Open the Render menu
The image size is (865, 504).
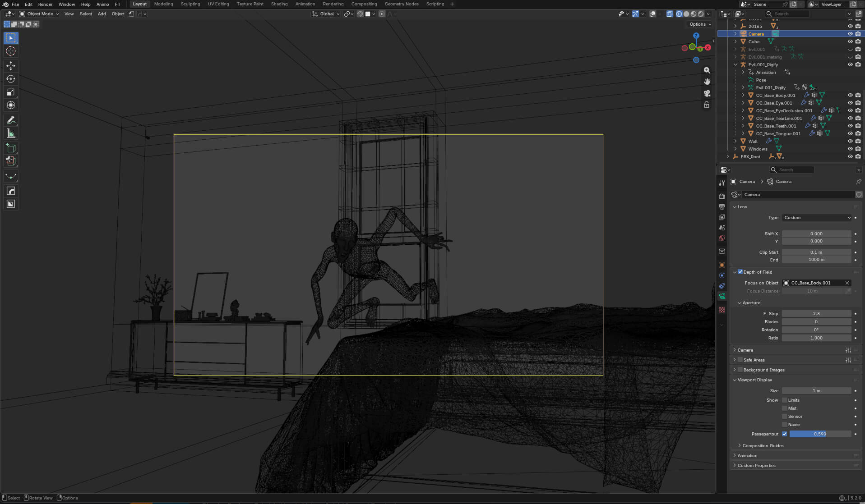coord(45,4)
